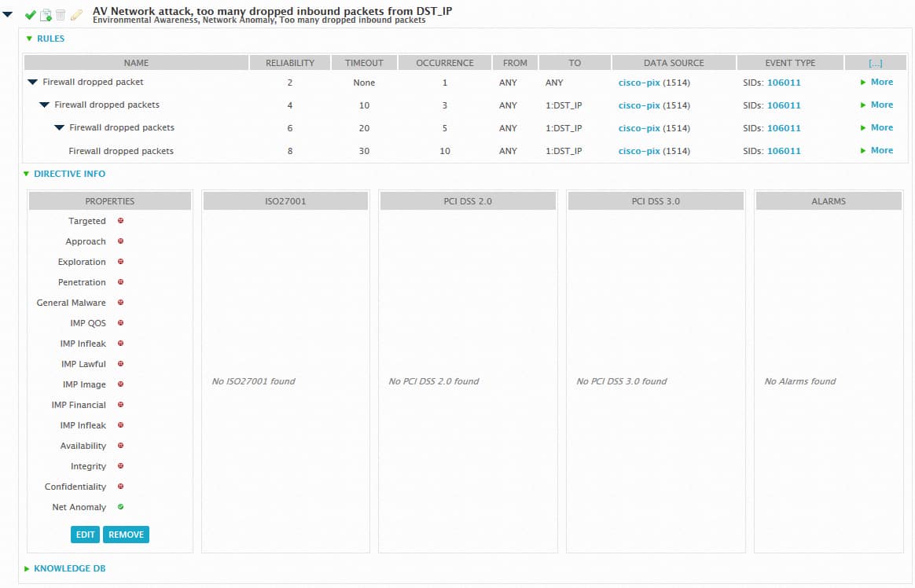
Task: Click the PCI DSS 3.0 panel header
Action: (656, 201)
